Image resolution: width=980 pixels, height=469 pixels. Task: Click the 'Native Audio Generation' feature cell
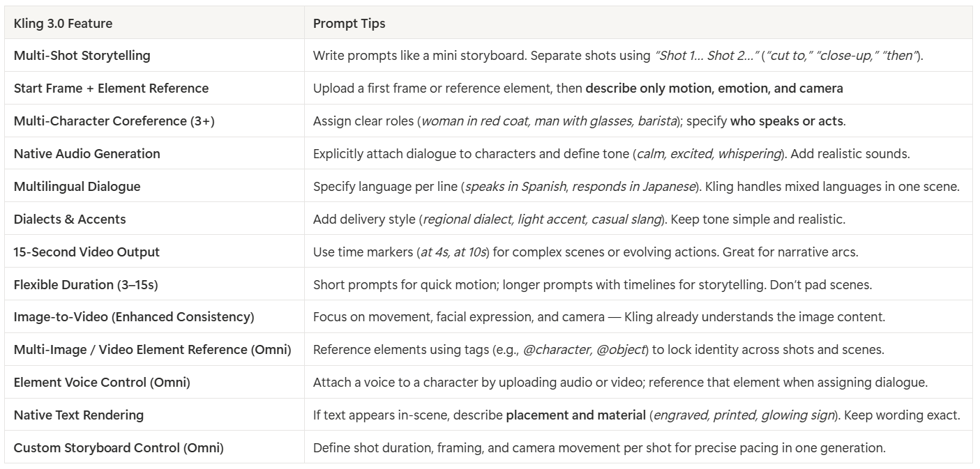(x=86, y=154)
